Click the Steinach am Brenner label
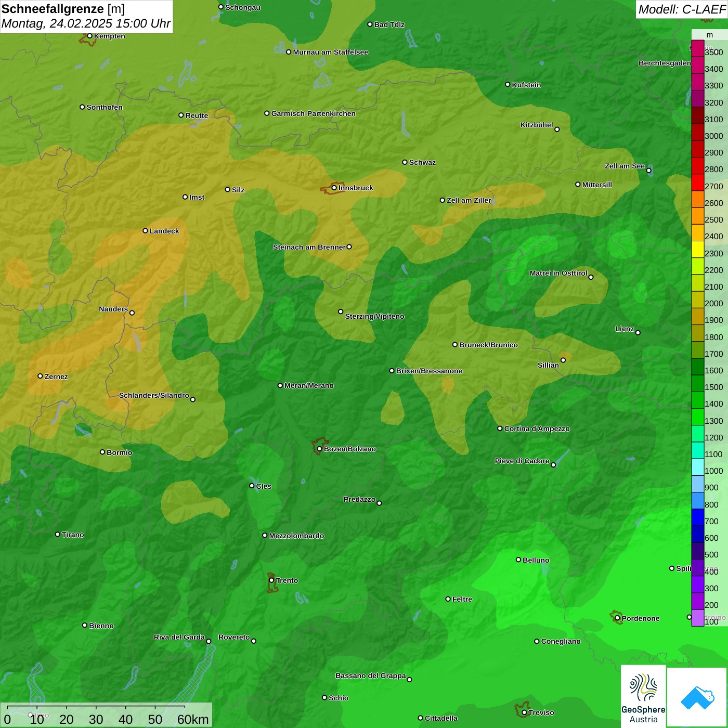 tap(309, 247)
